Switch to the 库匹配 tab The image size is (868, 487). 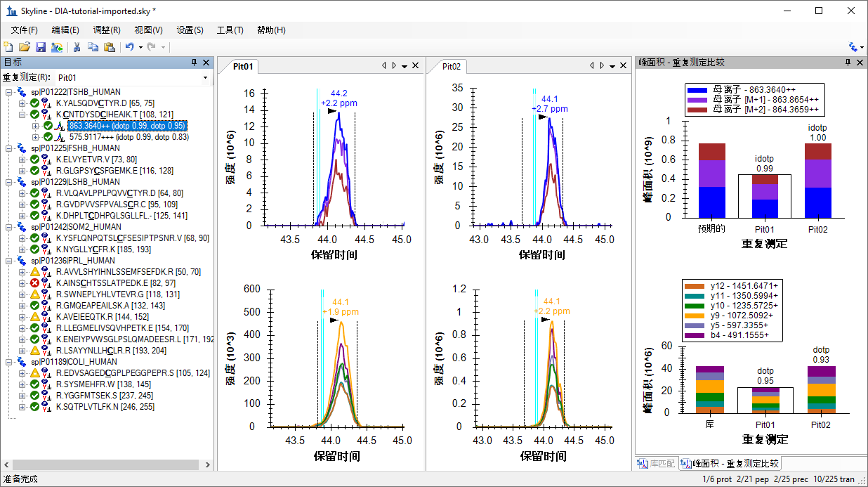point(656,464)
